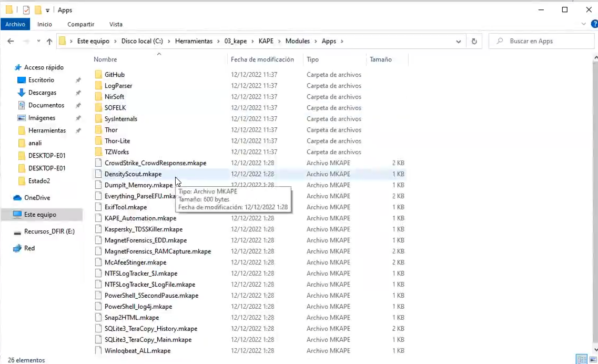Switch to the Vista ribbon tab
The image size is (598, 364).
click(x=116, y=24)
